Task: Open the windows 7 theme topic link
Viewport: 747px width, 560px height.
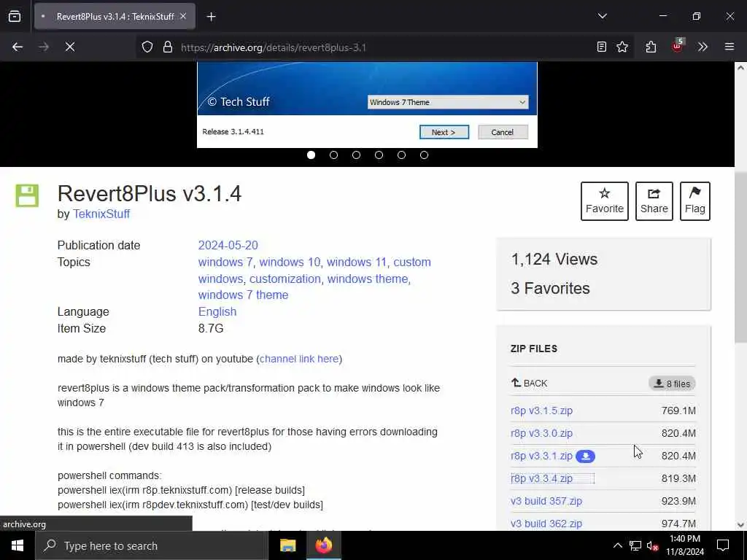Action: click(x=243, y=295)
